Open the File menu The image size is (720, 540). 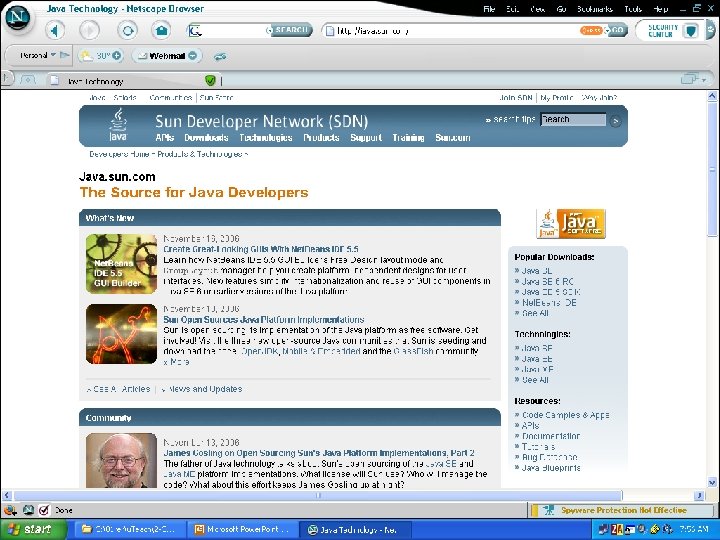pos(489,9)
